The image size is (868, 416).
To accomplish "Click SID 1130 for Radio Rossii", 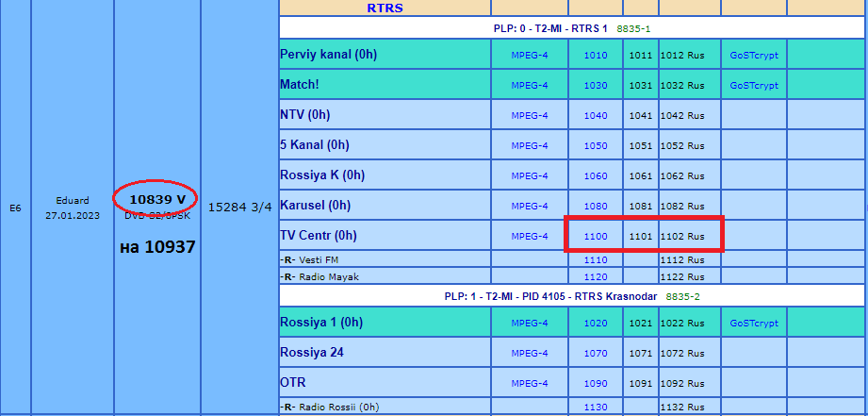I will [596, 408].
